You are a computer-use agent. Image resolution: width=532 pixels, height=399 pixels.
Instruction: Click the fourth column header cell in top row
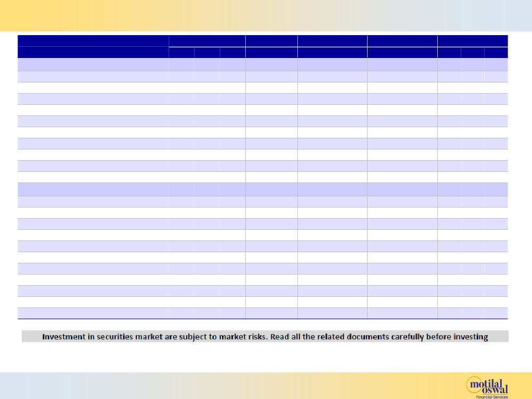click(x=332, y=41)
